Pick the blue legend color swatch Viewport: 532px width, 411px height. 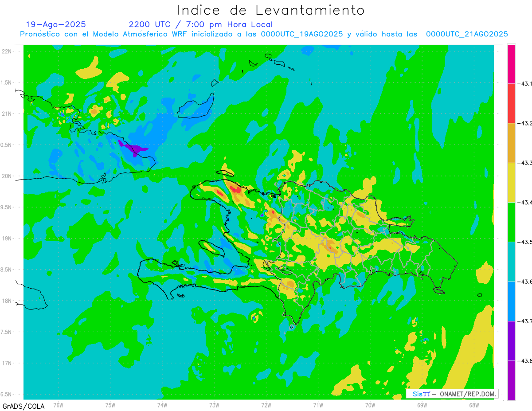coord(511,301)
